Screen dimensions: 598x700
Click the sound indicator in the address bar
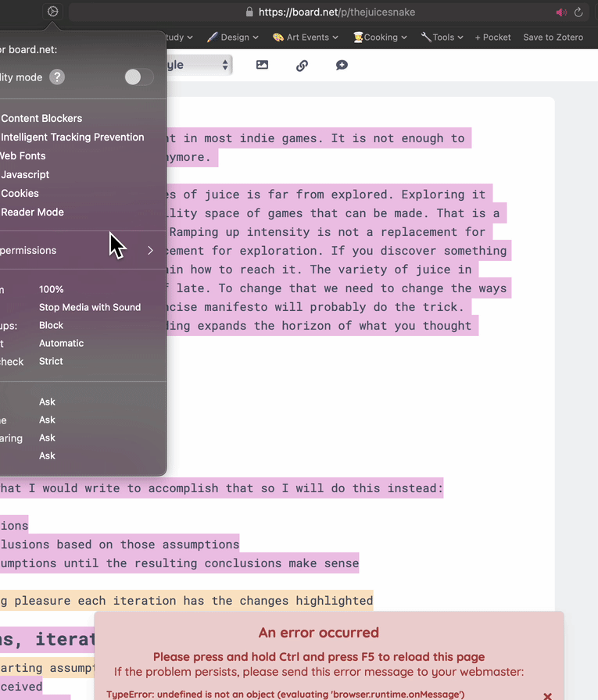click(x=560, y=12)
